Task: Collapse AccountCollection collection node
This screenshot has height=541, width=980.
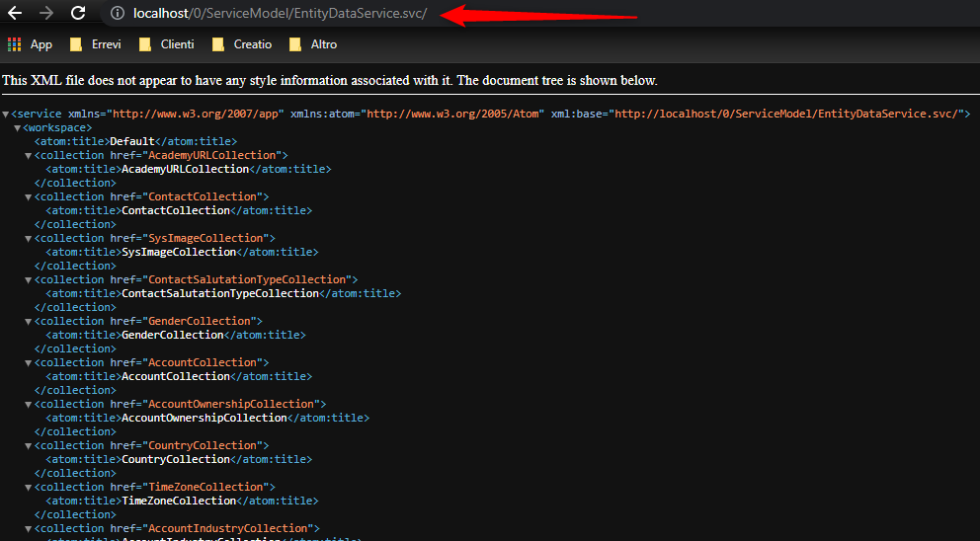Action: pyautogui.click(x=29, y=363)
